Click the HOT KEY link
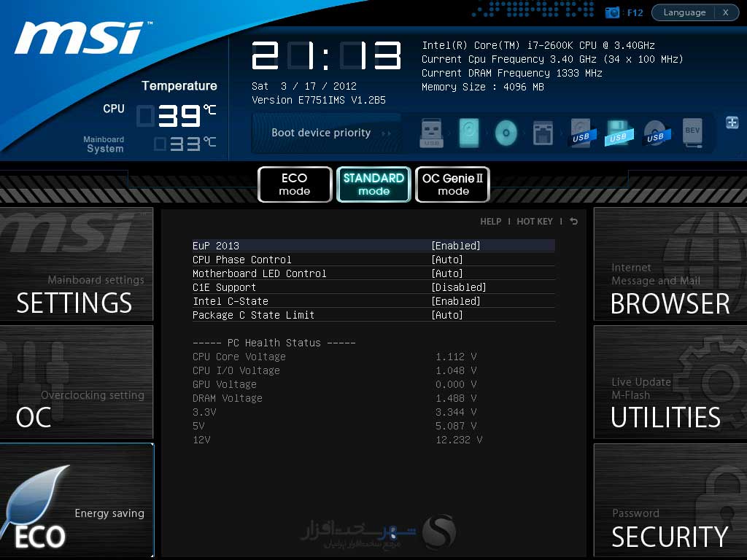This screenshot has width=747, height=560. coord(535,222)
